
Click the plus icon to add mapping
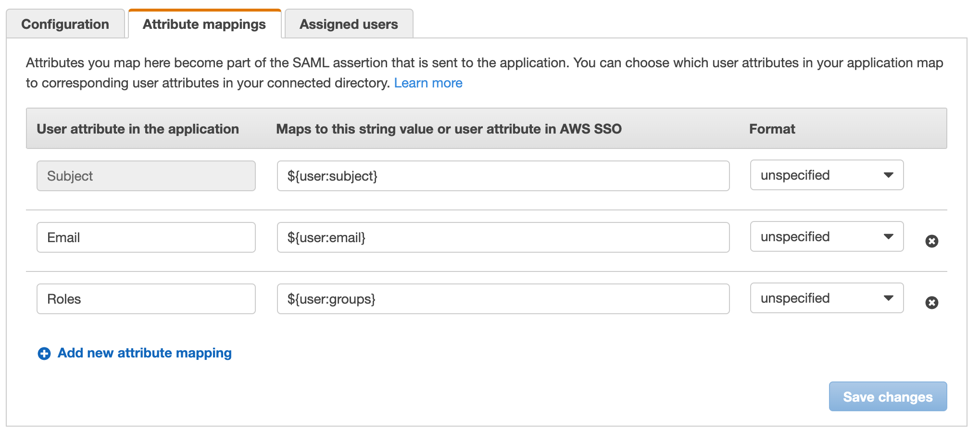click(x=44, y=354)
